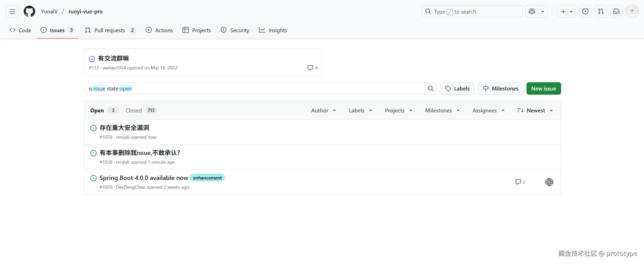Image resolution: width=644 pixels, height=264 pixels.
Task: Open issue Spring Boot 4.0.0 available now
Action: click(x=144, y=178)
